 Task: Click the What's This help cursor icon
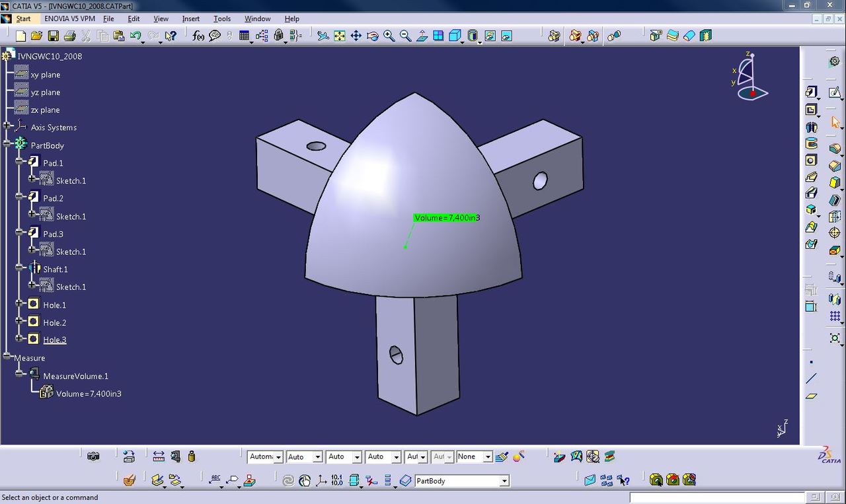171,36
